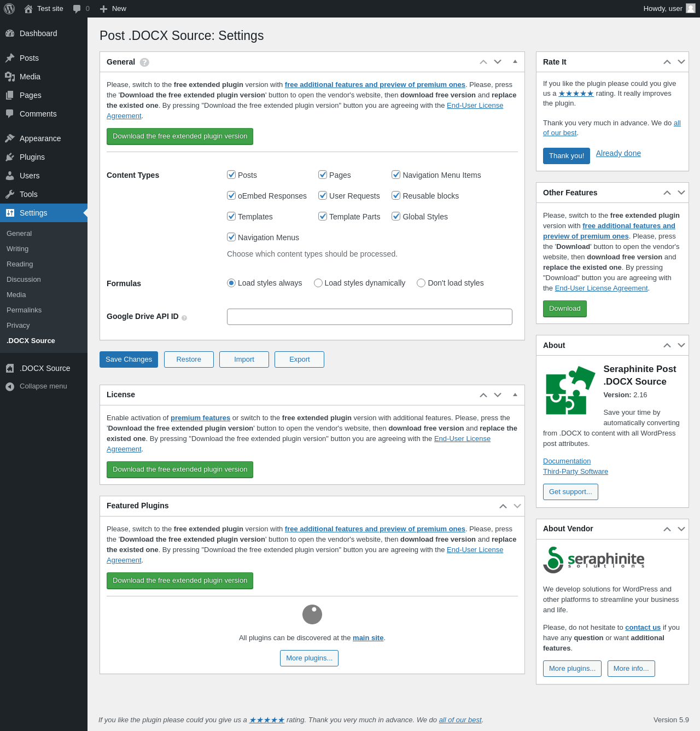Viewport: 700px width, 731px height.
Task: Click the user avatar in admin bar
Action: tap(691, 8)
